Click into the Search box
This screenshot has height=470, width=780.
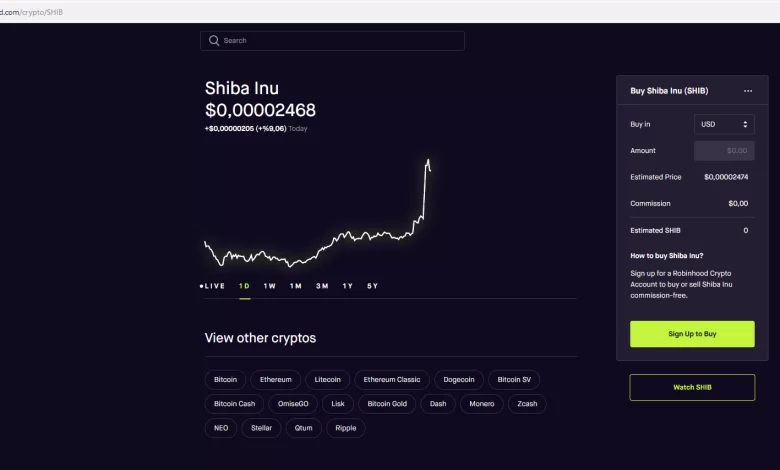click(340, 41)
